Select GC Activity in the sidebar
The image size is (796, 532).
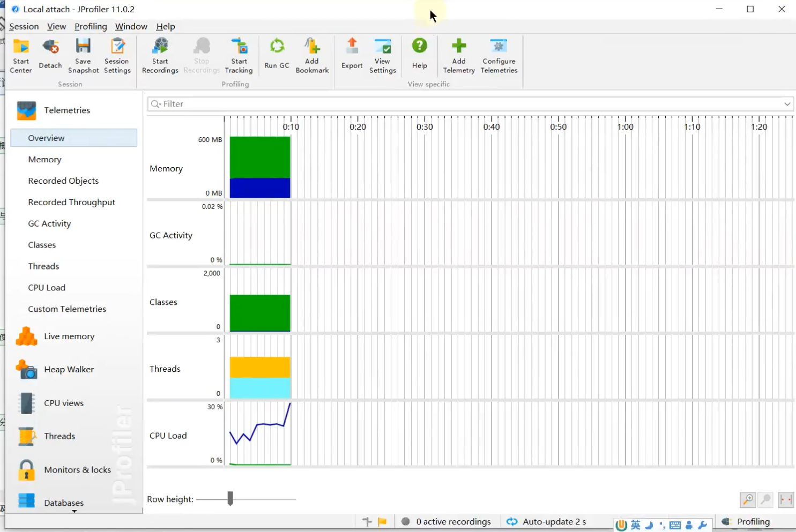point(49,224)
